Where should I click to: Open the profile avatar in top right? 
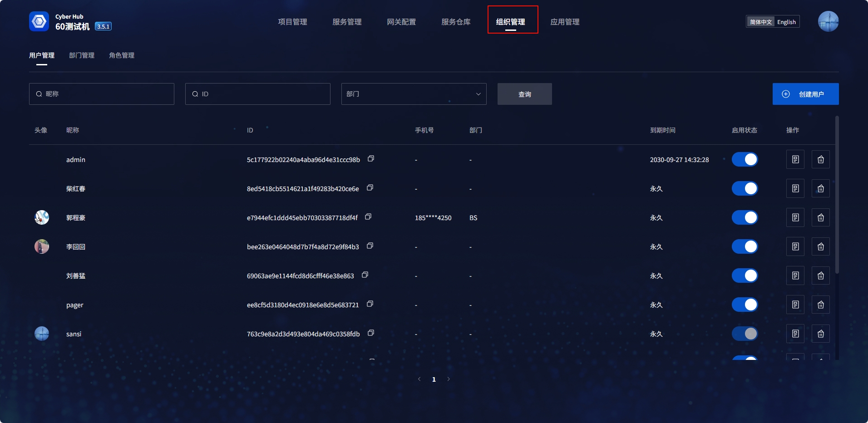(828, 21)
